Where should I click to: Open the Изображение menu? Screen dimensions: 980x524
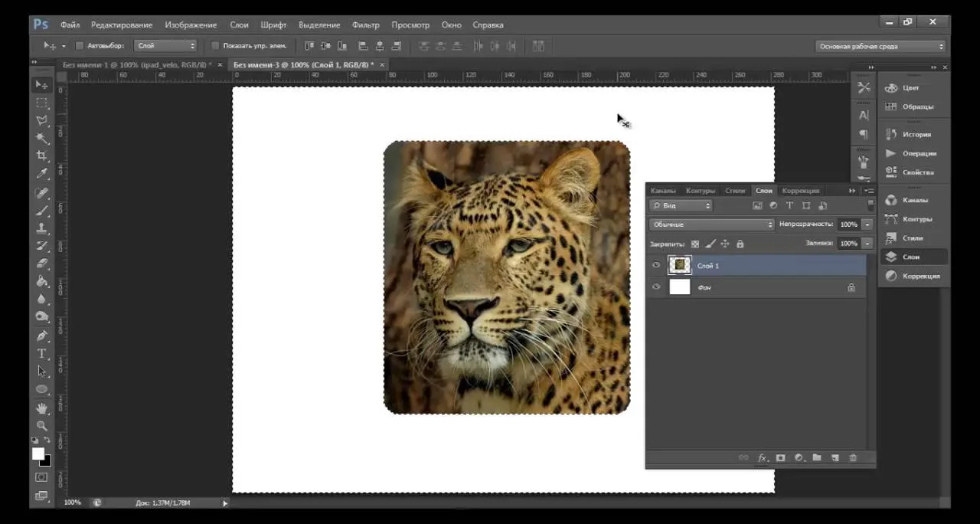[x=191, y=25]
